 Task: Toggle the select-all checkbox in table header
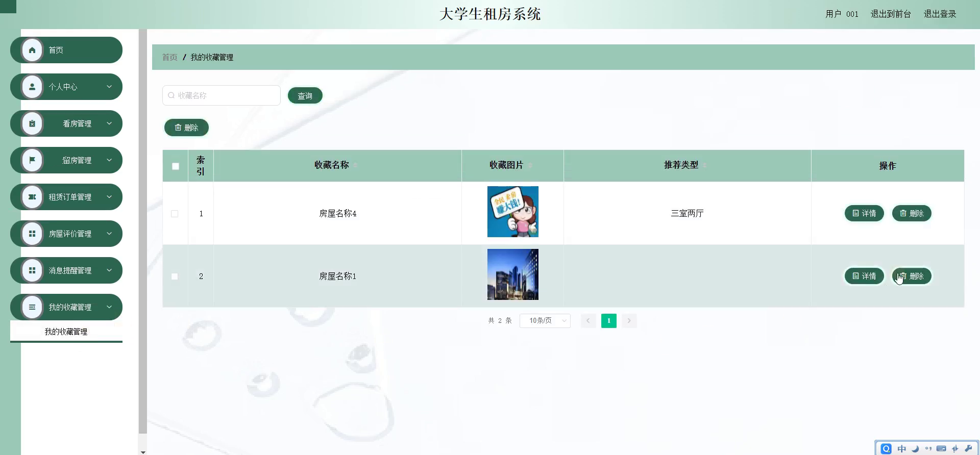(x=176, y=166)
